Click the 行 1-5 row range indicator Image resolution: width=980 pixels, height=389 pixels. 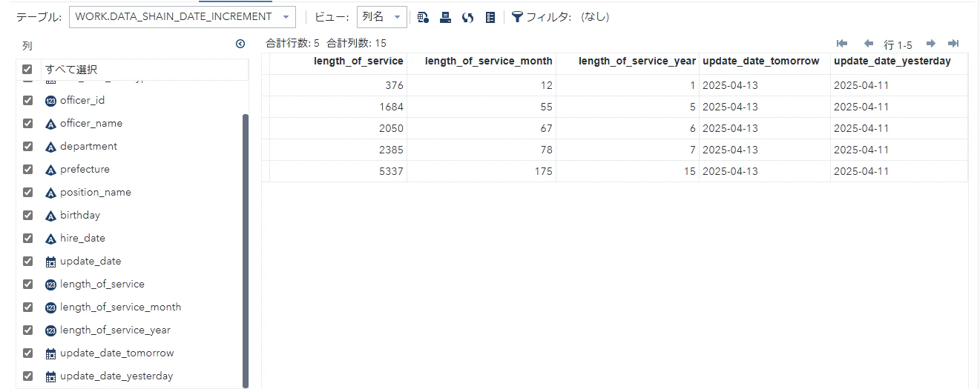coord(898,44)
